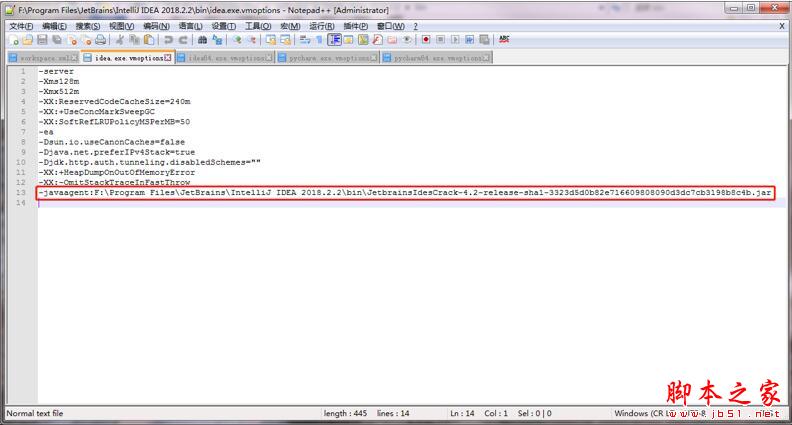This screenshot has height=425, width=792.
Task: Paste from clipboard using the toolbar icon
Action: (x=148, y=40)
